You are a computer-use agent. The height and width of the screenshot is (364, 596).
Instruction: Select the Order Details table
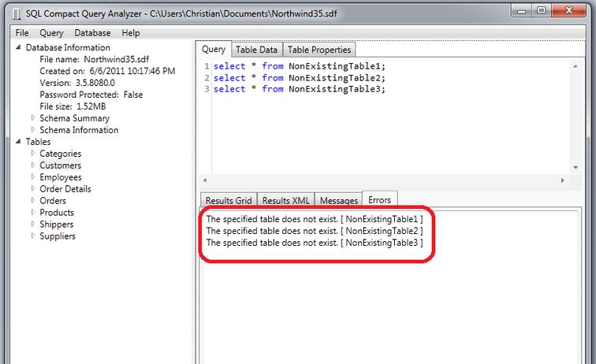click(x=65, y=189)
